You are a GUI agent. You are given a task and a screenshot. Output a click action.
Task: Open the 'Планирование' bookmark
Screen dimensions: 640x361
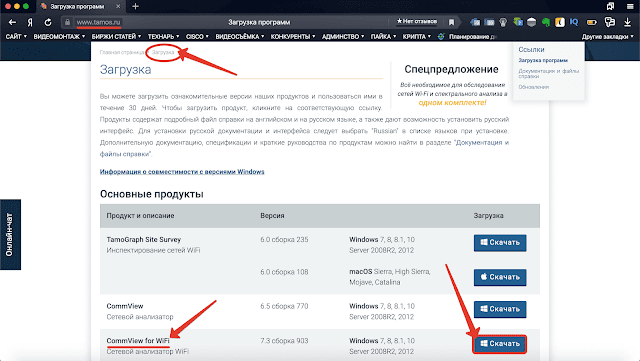[x=467, y=36]
